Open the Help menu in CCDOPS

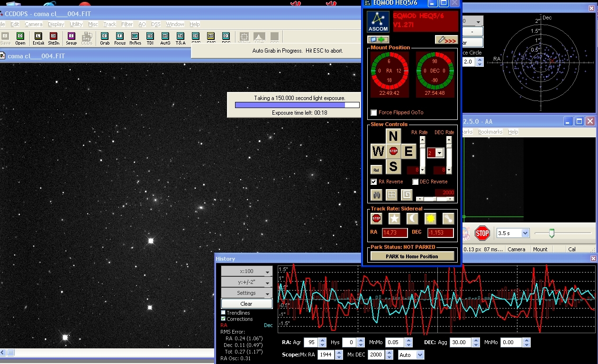195,24
